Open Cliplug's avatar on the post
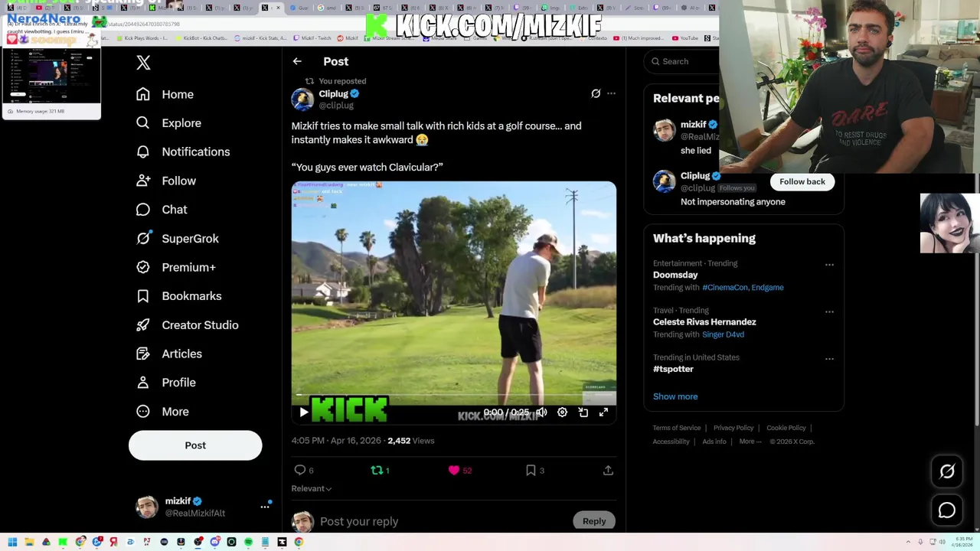 click(302, 99)
